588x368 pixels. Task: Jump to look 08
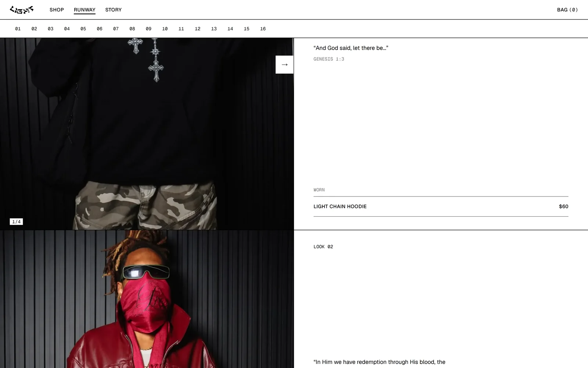click(x=132, y=29)
